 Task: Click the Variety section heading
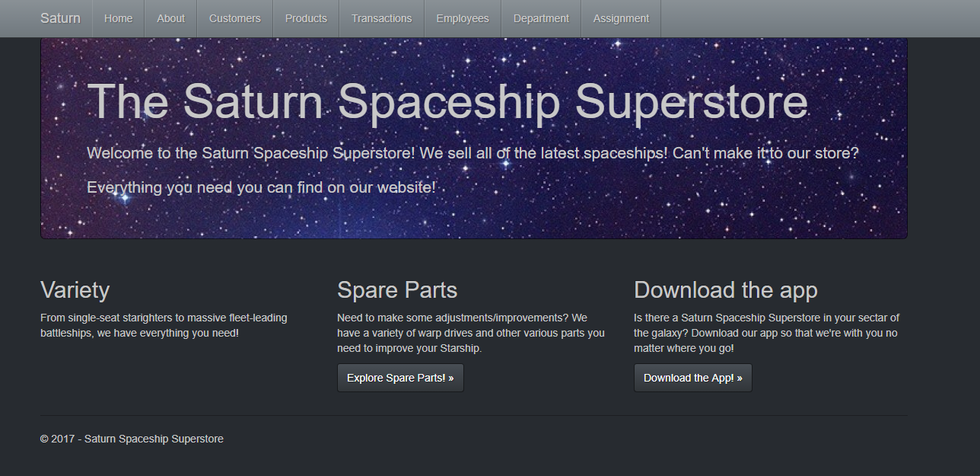tap(75, 290)
